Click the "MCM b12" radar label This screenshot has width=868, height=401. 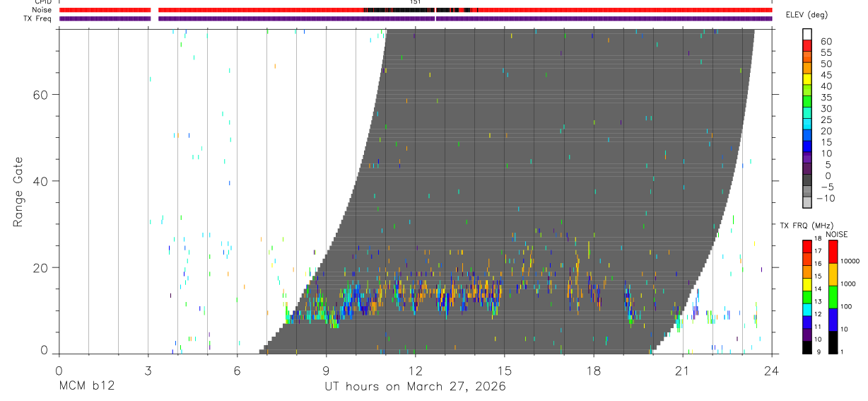coord(86,386)
